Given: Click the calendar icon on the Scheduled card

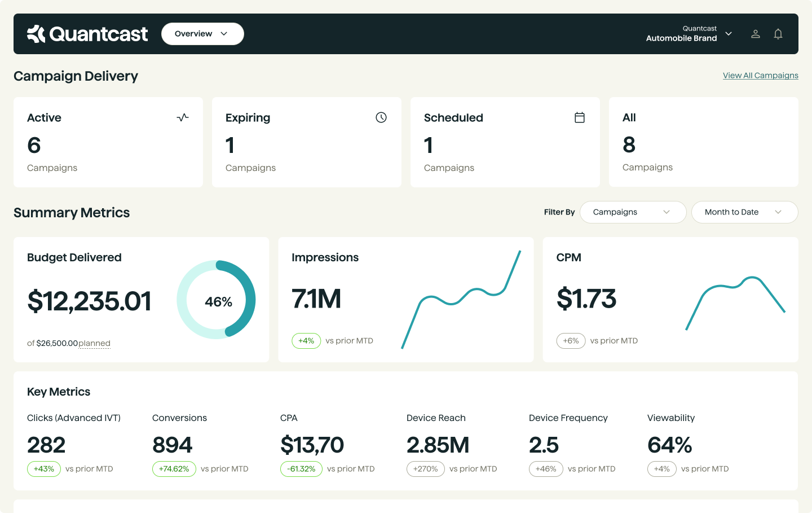Looking at the screenshot, I should [x=579, y=117].
